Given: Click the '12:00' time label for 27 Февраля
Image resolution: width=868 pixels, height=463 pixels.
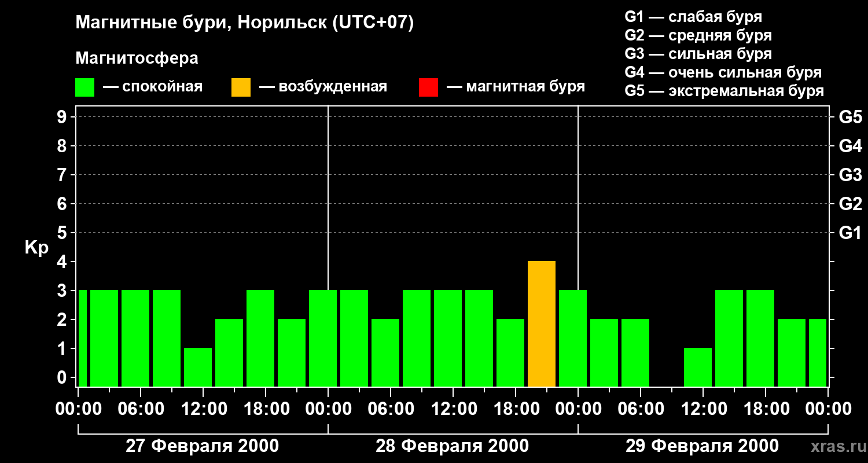Looking at the screenshot, I should (203, 409).
